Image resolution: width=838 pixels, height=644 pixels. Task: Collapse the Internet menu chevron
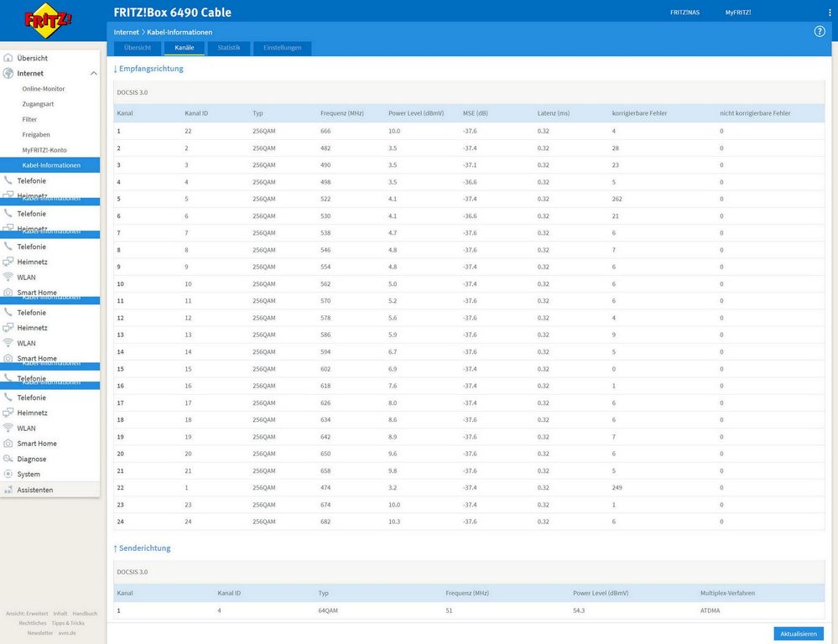tap(93, 74)
